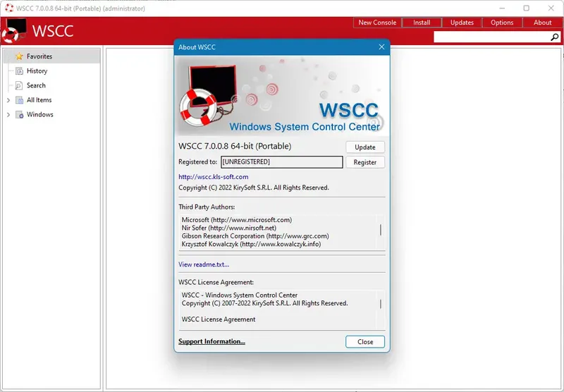Screen dimensions: 564x392
Task: Click the WSCC lifebuoy logo in header
Action: [x=14, y=30]
